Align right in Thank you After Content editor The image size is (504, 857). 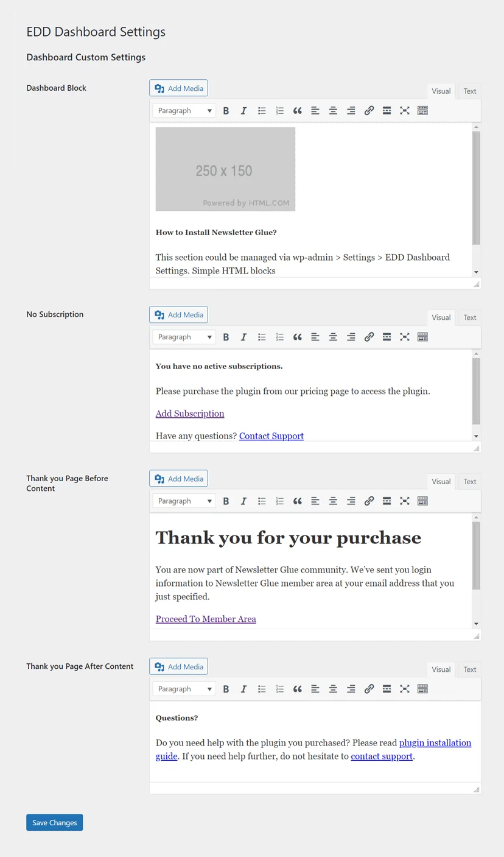click(351, 689)
